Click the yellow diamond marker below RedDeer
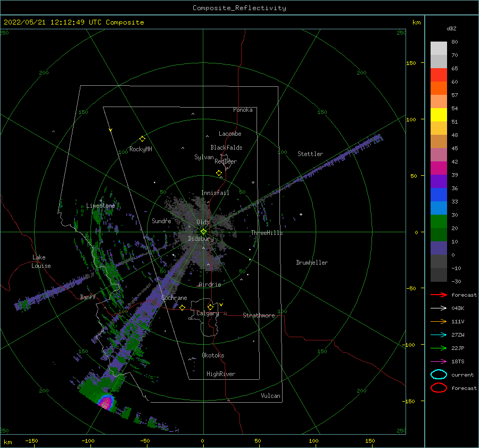 coord(219,173)
